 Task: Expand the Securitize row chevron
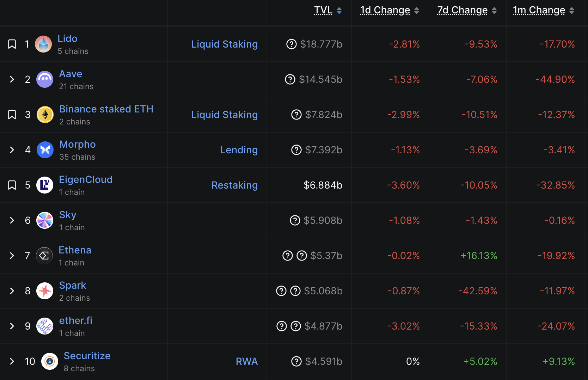point(12,361)
